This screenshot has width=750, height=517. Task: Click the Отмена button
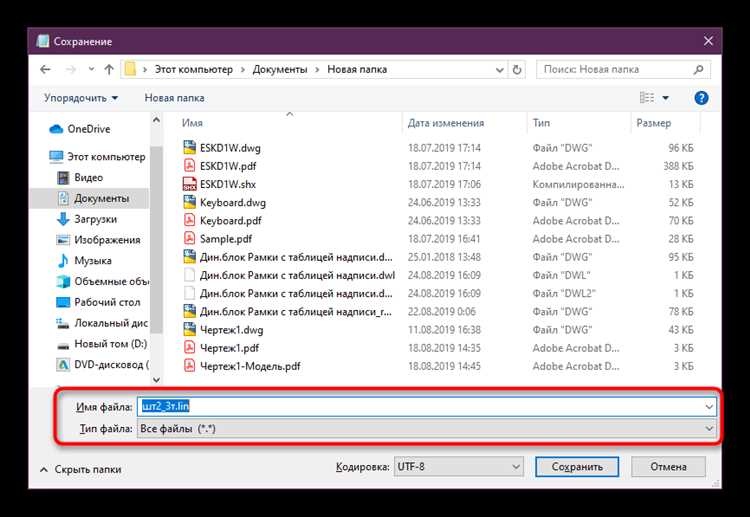(x=668, y=466)
